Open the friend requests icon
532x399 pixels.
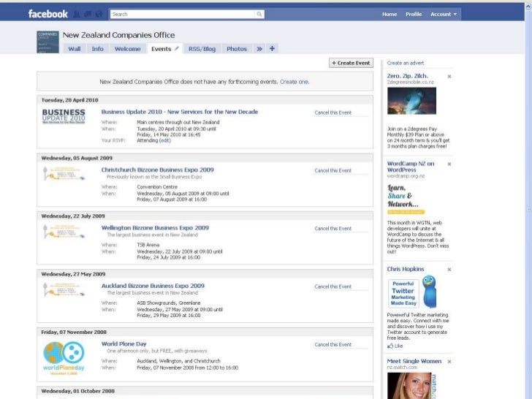pyautogui.click(x=77, y=14)
